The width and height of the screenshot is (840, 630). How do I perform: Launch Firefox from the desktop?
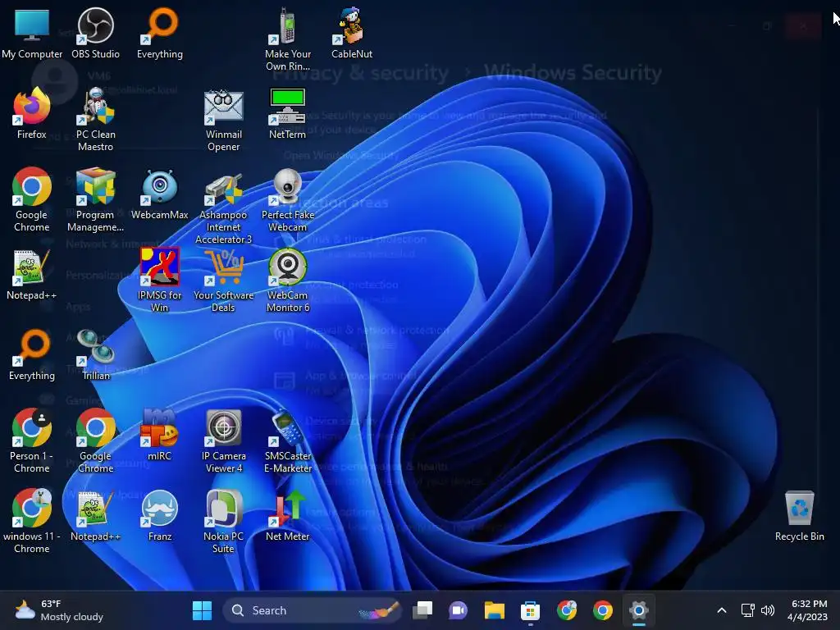click(x=32, y=113)
